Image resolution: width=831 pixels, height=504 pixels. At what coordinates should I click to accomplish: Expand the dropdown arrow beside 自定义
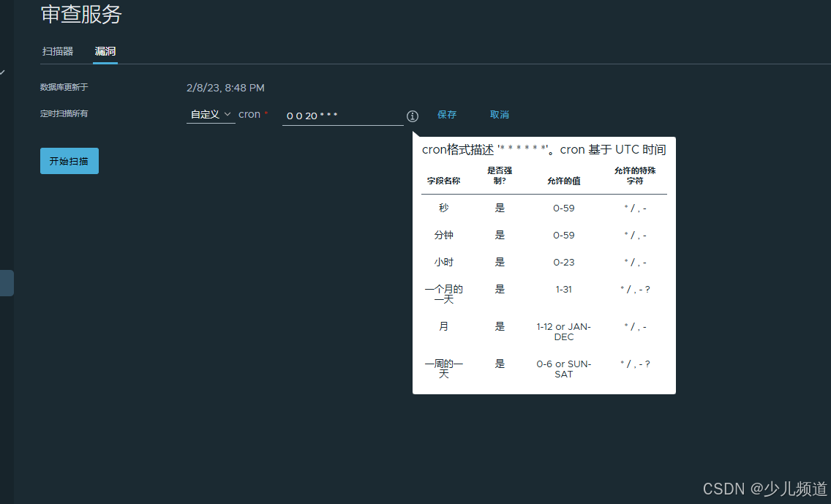pos(227,114)
